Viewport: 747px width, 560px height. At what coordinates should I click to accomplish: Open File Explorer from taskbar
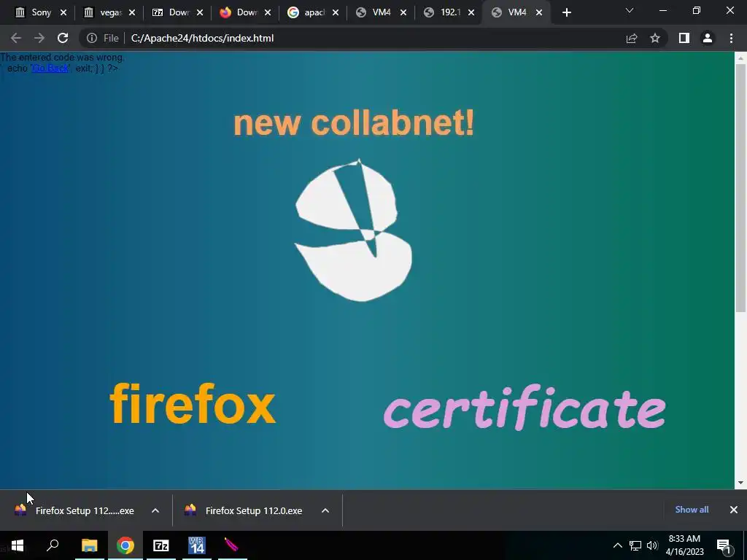coord(89,545)
